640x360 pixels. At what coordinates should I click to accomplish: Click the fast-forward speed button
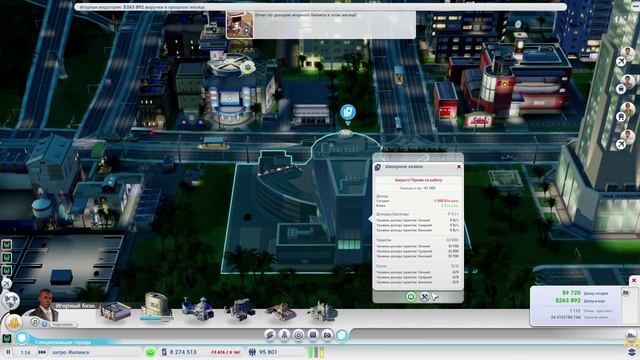click(42, 352)
